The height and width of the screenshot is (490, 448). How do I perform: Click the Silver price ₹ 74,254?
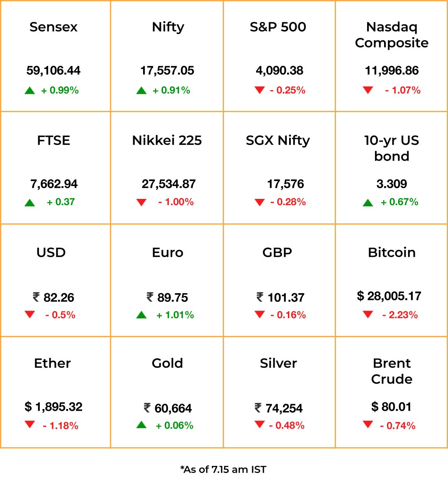[278, 408]
